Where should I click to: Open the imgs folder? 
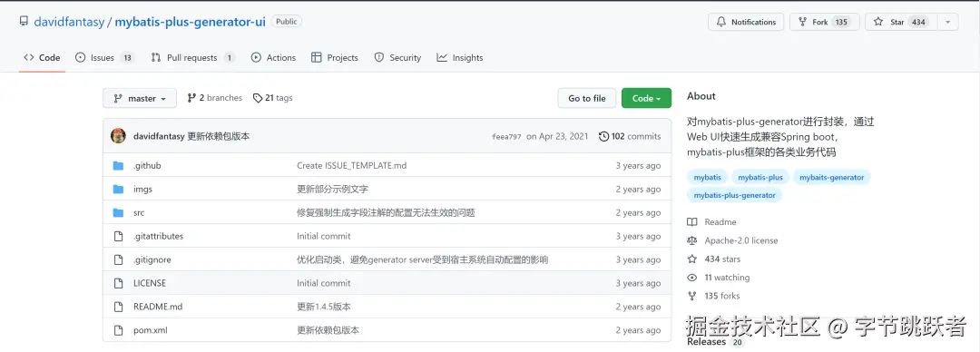tap(142, 189)
